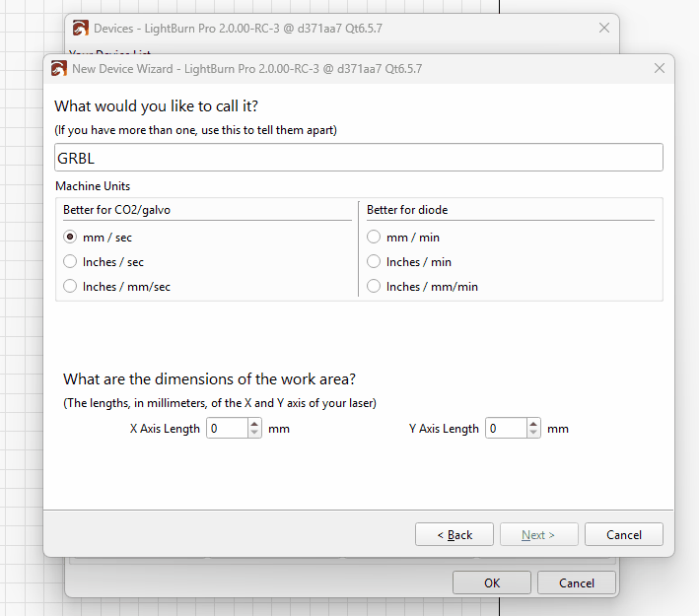Screen dimensions: 699x616
Task: Click the Next > button
Action: click(539, 534)
